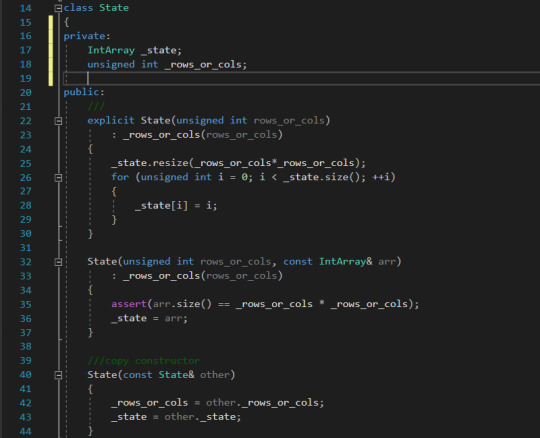The height and width of the screenshot is (438, 540).
Task: Click line number 31 in the gutter
Action: point(25,248)
